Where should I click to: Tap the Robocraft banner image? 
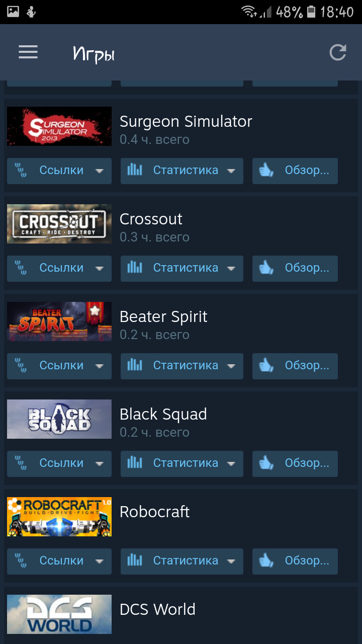click(x=59, y=517)
